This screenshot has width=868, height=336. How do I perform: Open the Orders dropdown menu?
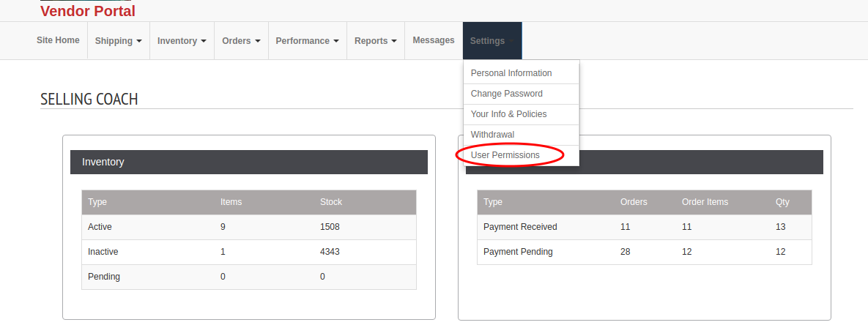tap(242, 41)
